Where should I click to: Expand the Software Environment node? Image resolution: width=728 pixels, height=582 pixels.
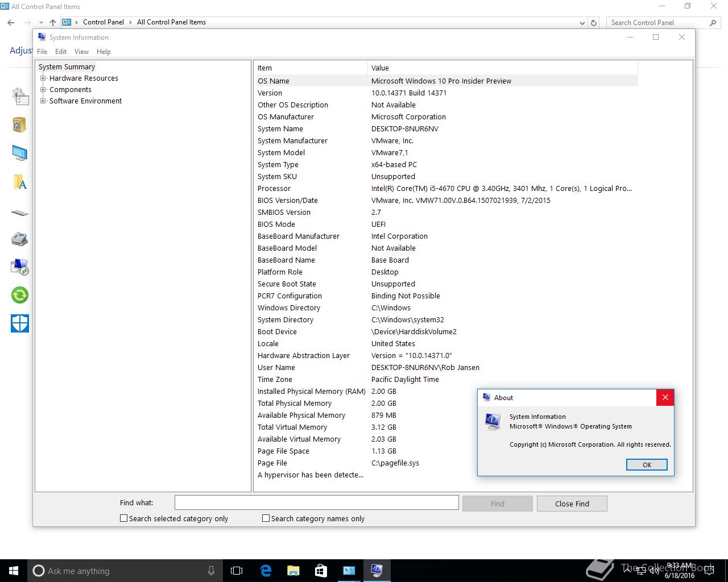click(x=43, y=101)
